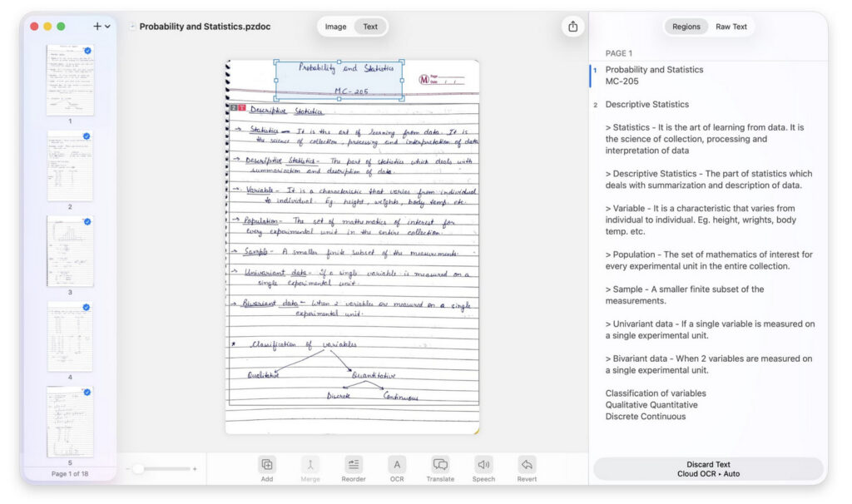Open the Translate tool

point(440,465)
